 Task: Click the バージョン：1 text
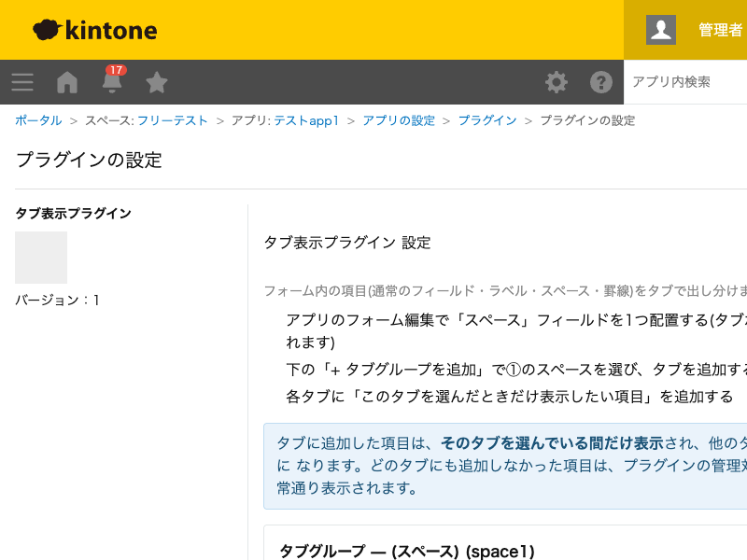57,300
